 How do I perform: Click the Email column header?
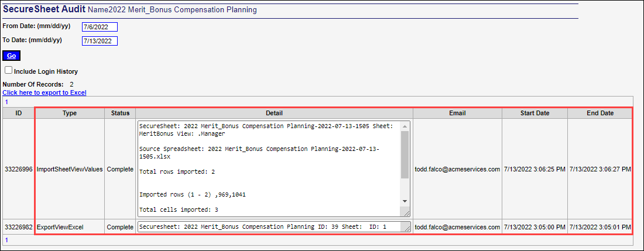[x=457, y=113]
